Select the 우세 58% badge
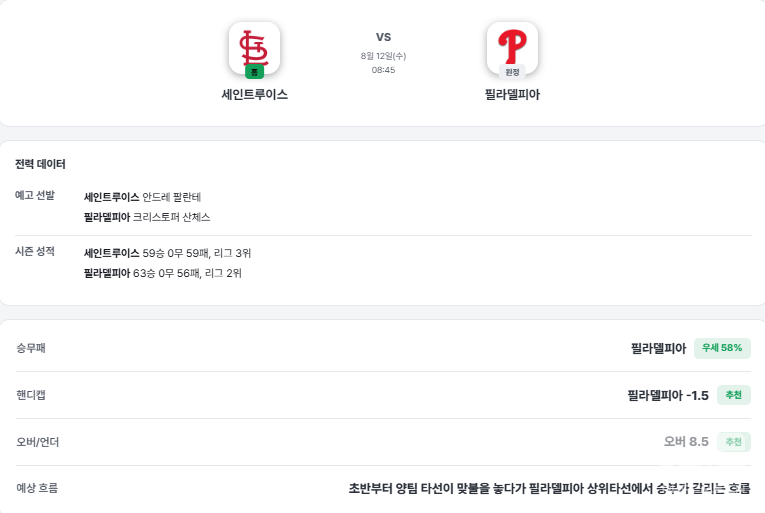The width and height of the screenshot is (765, 513). tap(722, 348)
